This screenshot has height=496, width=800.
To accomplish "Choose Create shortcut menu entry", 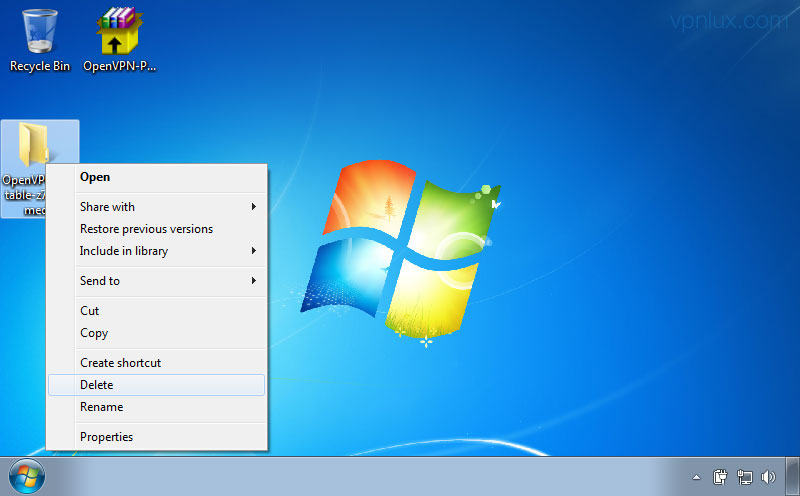I will click(x=157, y=363).
